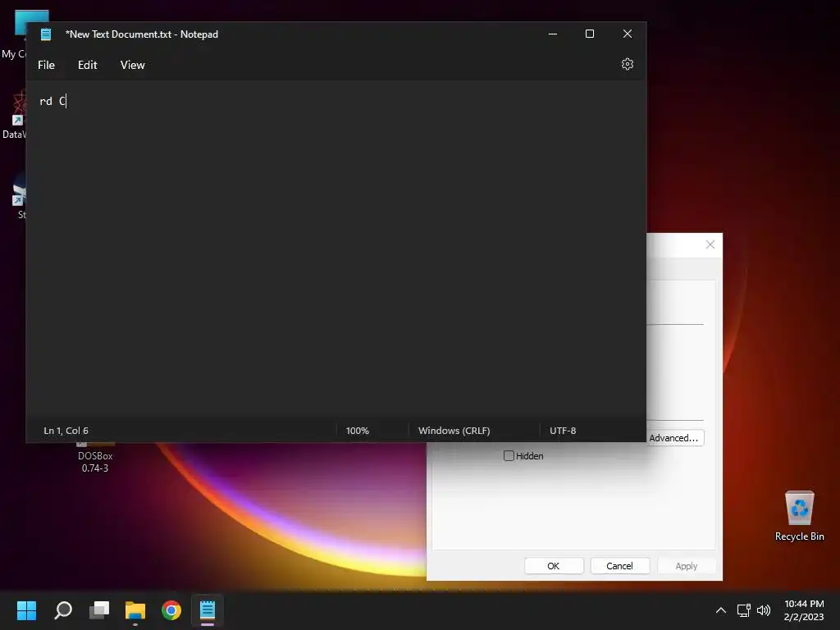The width and height of the screenshot is (840, 630).
Task: Launch Google Chrome from the taskbar
Action: (171, 610)
